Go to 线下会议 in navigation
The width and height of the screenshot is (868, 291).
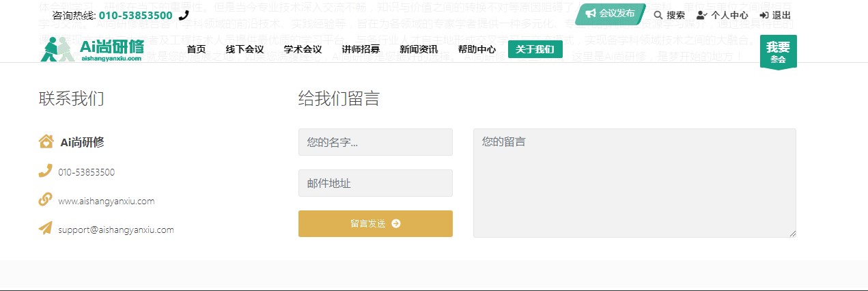[x=244, y=49]
